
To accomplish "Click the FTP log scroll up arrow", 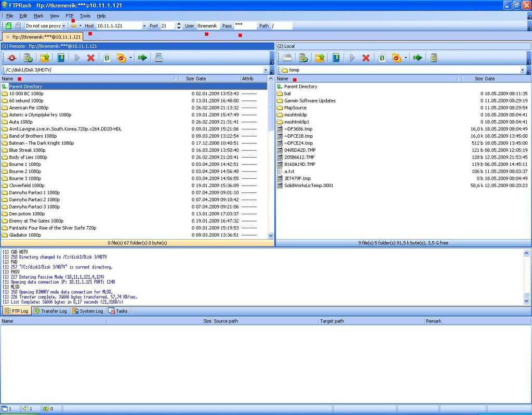I will [x=526, y=253].
